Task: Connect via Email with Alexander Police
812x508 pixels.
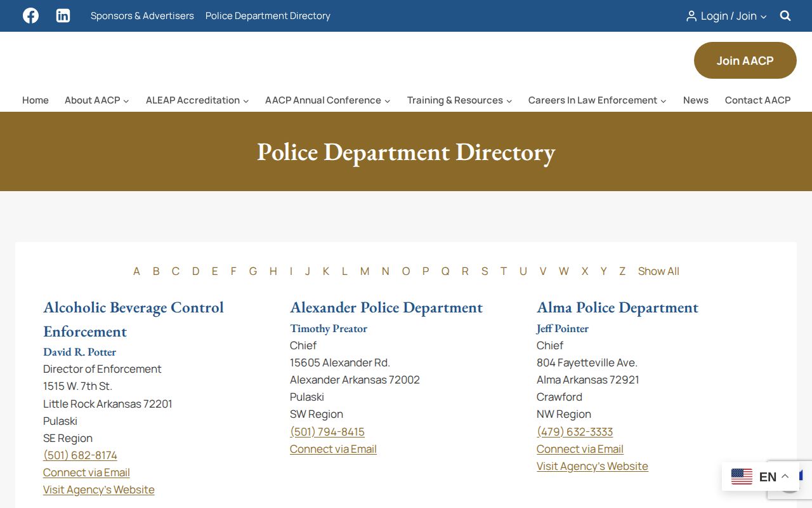Action: pos(333,449)
